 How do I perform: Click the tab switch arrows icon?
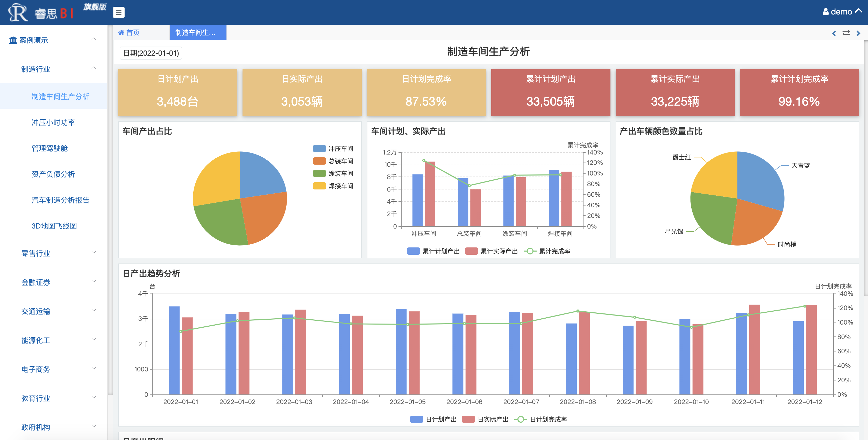[846, 33]
